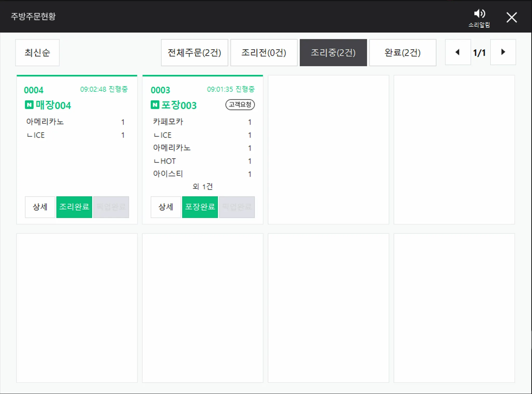Image resolution: width=532 pixels, height=394 pixels.
Task: Click the disabled 픽업완료 on order 0003
Action: [237, 207]
